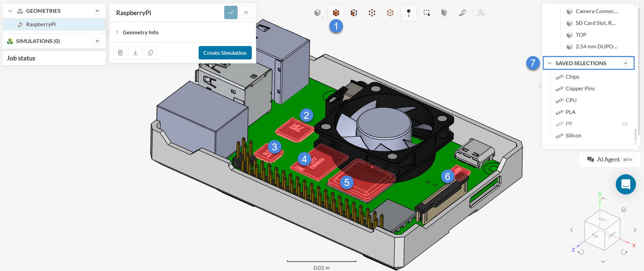Show the hidden PP selection
Screen dimensions: 644x271
click(625, 124)
